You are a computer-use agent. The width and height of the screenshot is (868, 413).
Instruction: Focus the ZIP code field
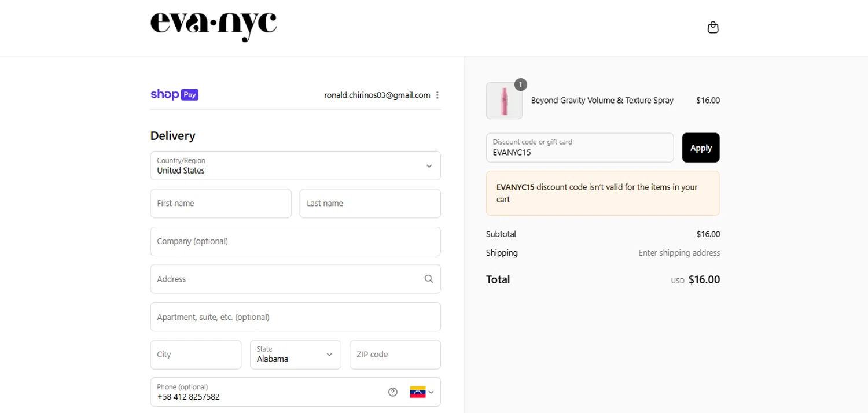(395, 354)
